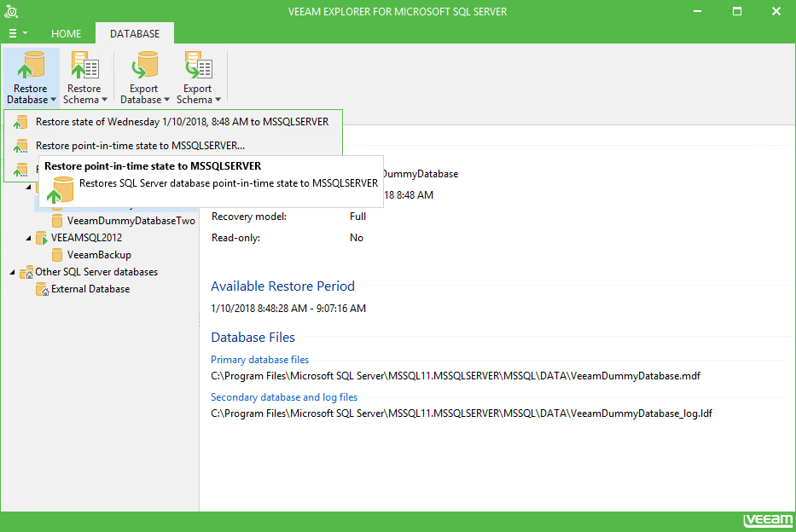This screenshot has width=796, height=532.
Task: Click Secondary database and log files label
Action: tap(284, 397)
